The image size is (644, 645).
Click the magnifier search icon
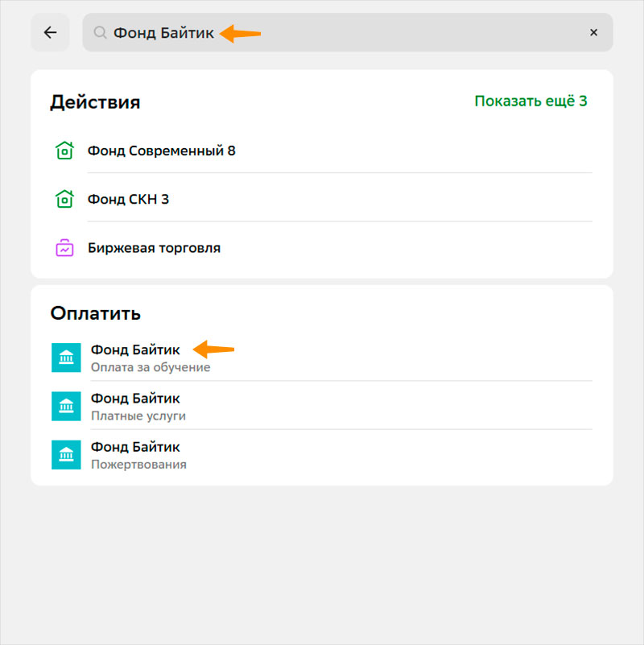100,33
